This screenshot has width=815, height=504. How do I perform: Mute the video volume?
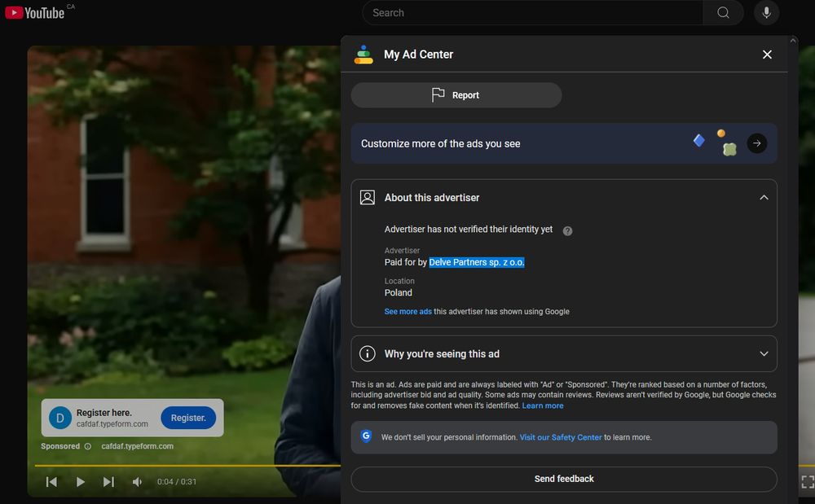point(137,482)
